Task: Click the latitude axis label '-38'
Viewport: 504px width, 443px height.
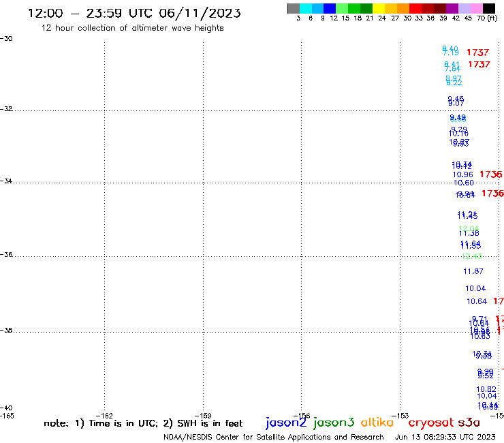Action: click(x=6, y=331)
